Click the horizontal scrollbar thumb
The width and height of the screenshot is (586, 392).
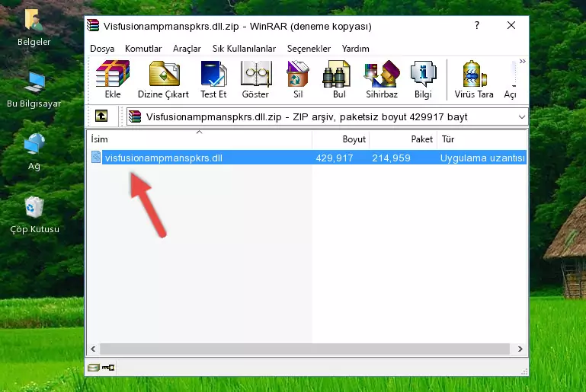(305, 349)
